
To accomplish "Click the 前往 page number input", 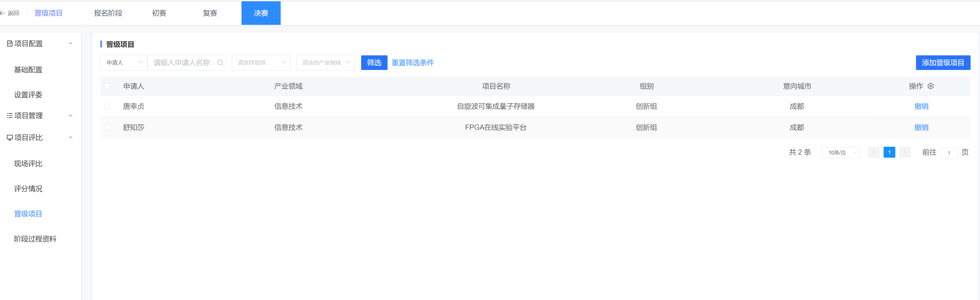I will click(949, 153).
